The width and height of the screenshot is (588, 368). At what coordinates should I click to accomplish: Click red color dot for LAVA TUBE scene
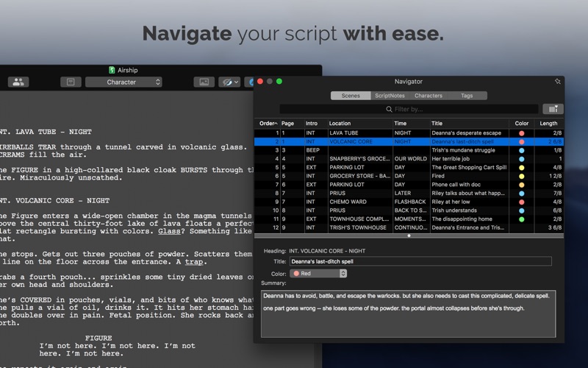pos(521,133)
